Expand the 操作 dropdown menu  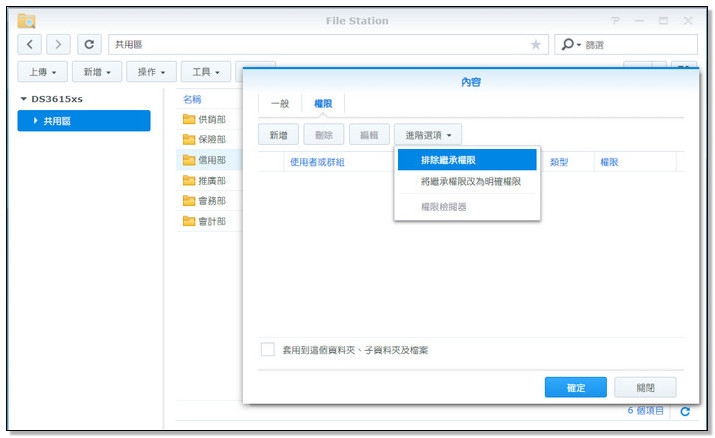coord(151,72)
